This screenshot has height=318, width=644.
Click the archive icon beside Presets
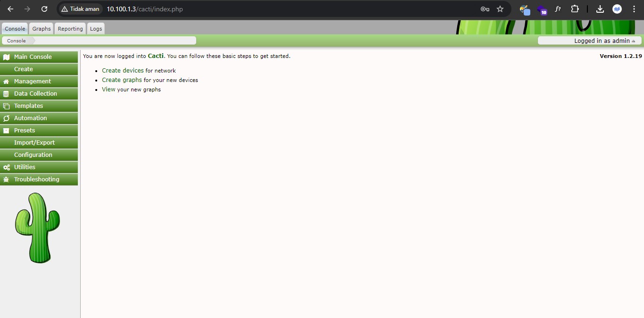(6, 130)
